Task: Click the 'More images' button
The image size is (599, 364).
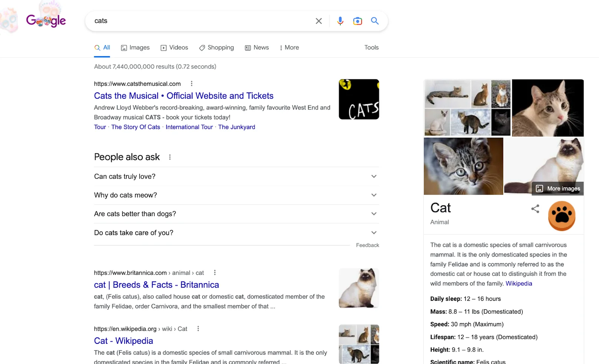Action: point(557,189)
